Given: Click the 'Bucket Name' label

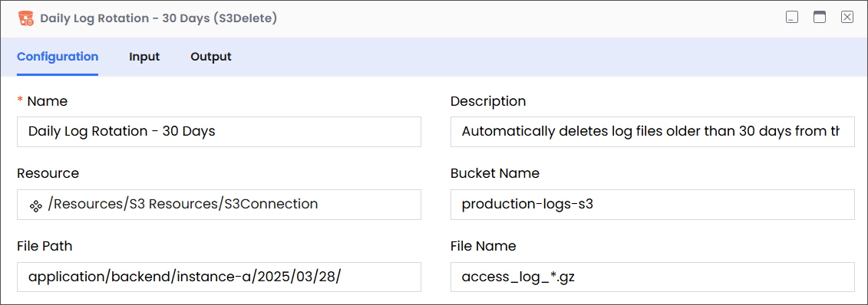Looking at the screenshot, I should 495,173.
